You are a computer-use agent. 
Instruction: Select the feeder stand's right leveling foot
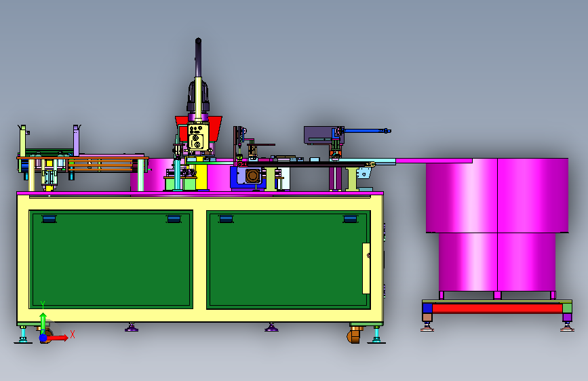[x=567, y=327]
